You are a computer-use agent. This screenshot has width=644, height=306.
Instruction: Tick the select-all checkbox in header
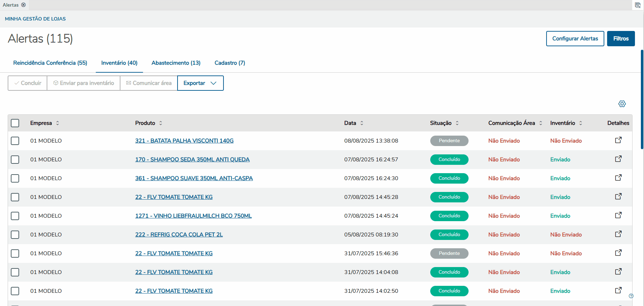point(15,123)
